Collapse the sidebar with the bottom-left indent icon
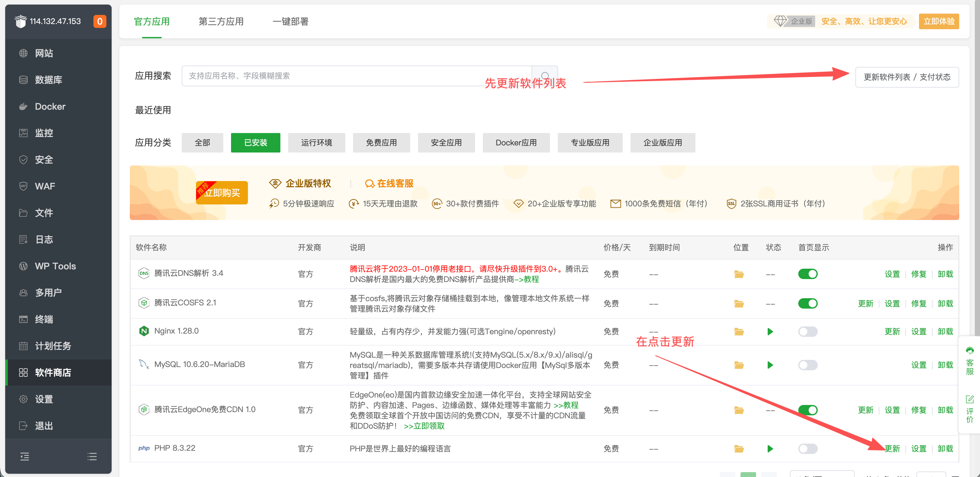The width and height of the screenshot is (980, 477). (x=24, y=457)
